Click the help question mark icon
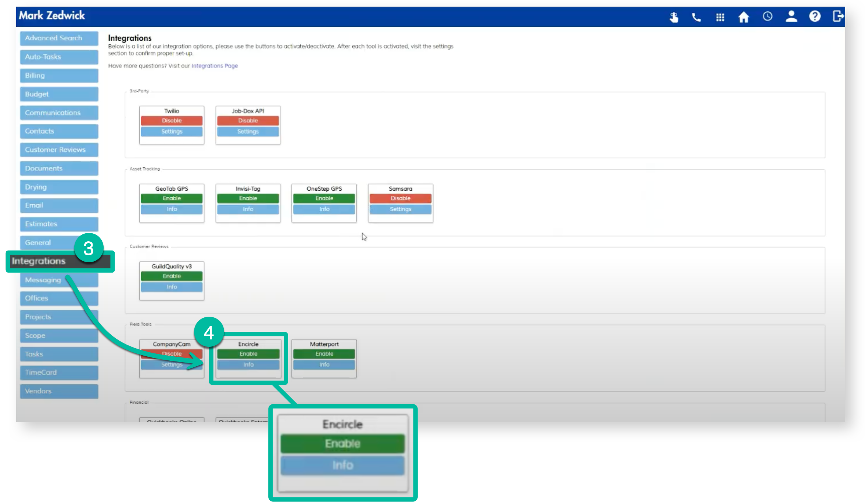 coord(814,16)
